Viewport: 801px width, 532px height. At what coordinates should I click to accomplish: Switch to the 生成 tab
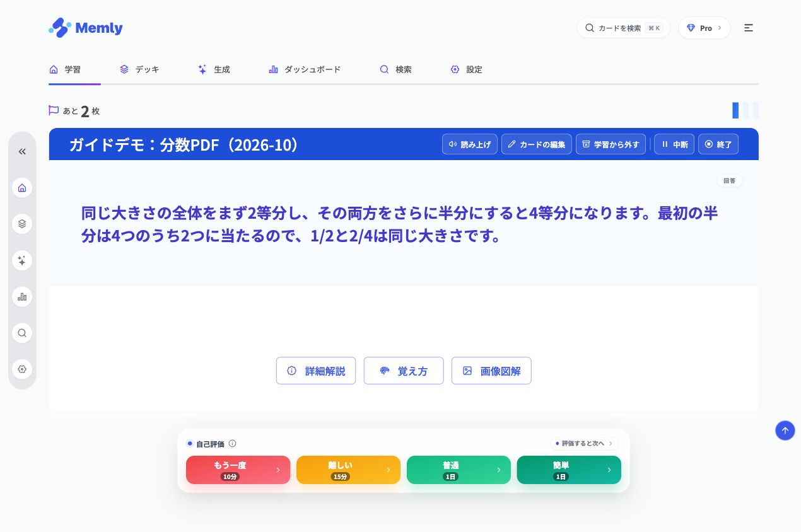(x=214, y=69)
